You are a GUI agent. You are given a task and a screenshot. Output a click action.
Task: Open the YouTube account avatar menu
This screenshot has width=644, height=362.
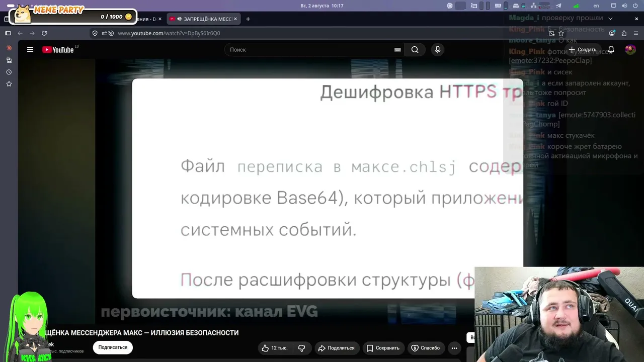pos(630,50)
